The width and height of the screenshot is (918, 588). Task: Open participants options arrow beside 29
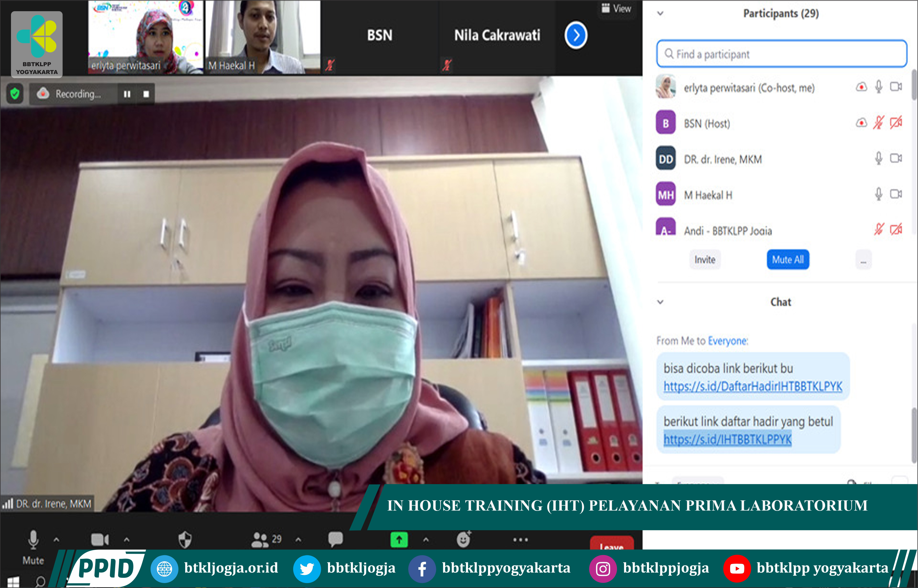click(298, 540)
